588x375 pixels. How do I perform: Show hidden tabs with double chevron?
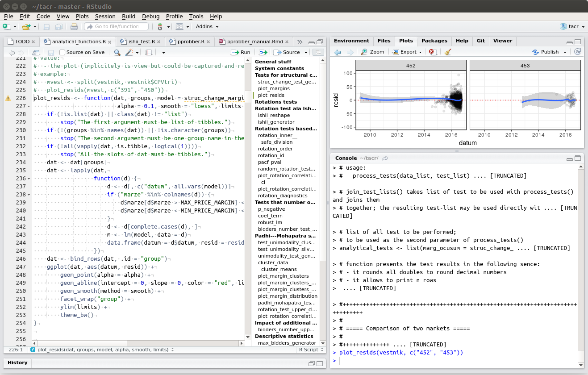300,42
